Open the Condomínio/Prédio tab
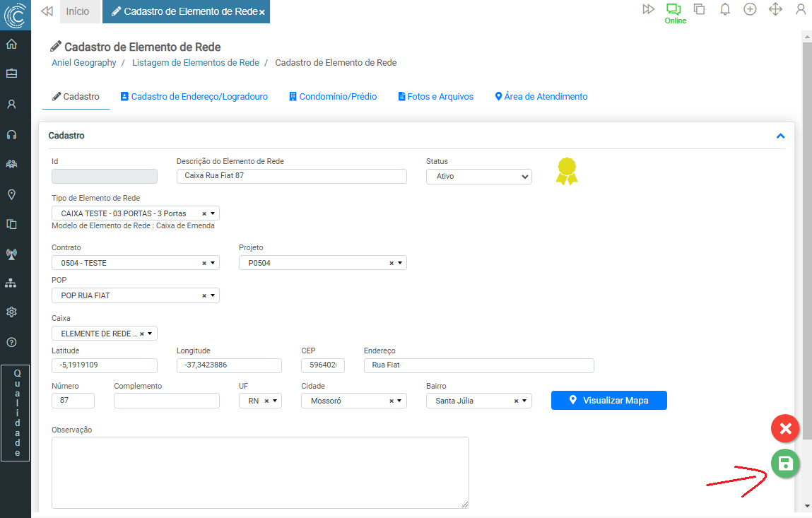812x518 pixels. click(333, 97)
